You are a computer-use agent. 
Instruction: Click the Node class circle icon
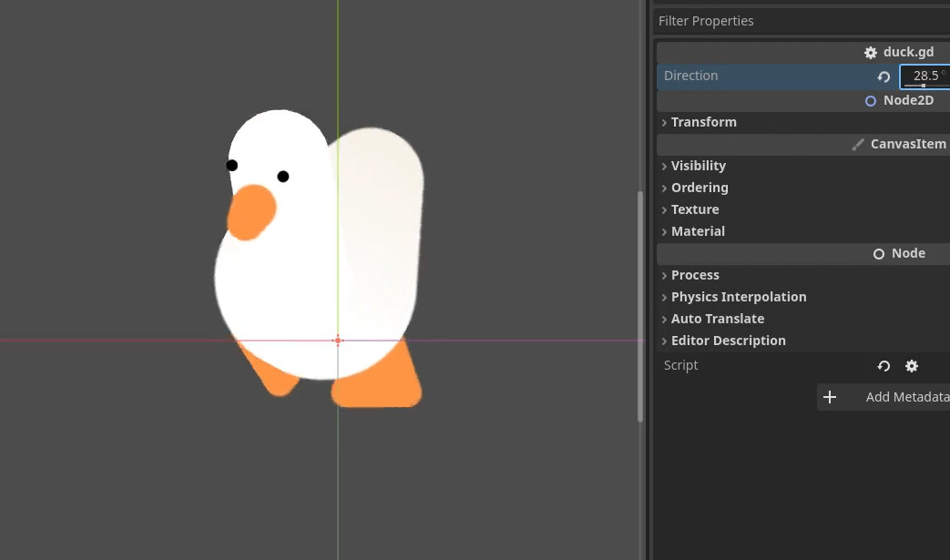click(879, 254)
